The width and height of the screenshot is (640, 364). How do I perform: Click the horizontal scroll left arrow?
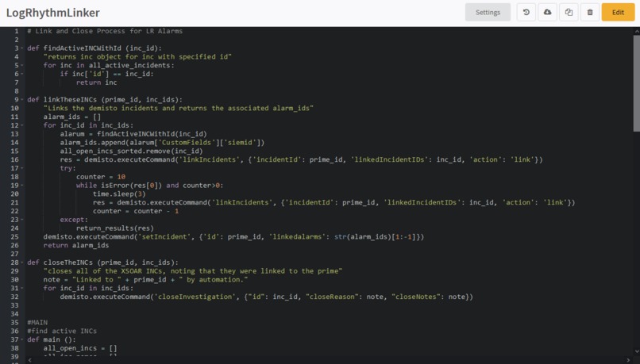coord(29,360)
